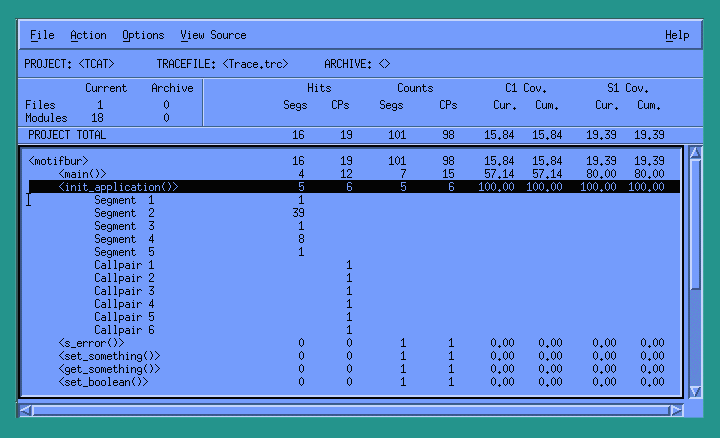Select the <main()> function row
This screenshot has height=438, width=720.
pos(82,173)
